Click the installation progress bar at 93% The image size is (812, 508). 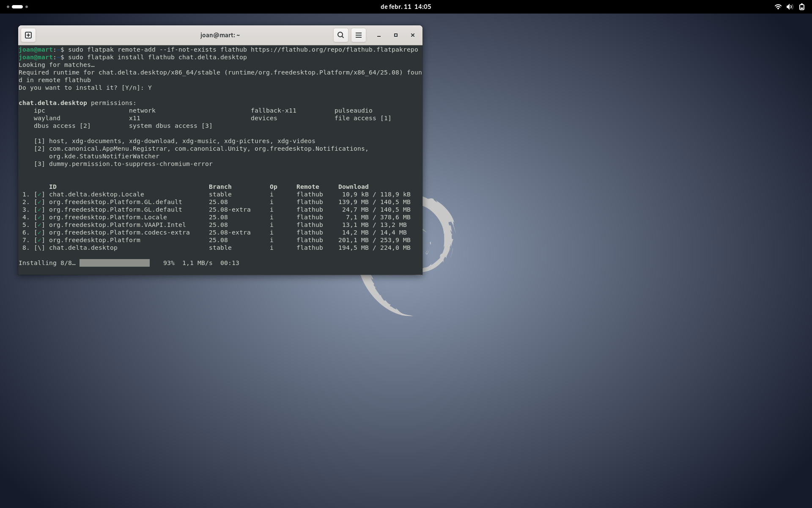coord(114,263)
